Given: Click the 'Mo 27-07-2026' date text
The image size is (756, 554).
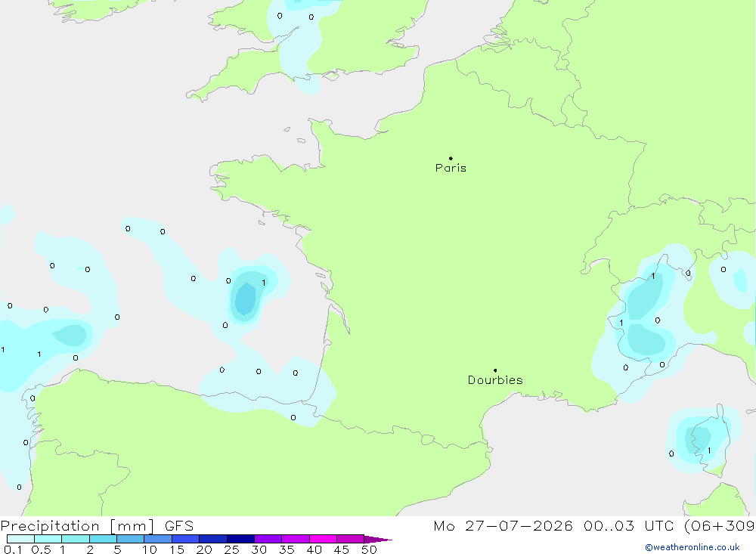Looking at the screenshot, I should 503,526.
